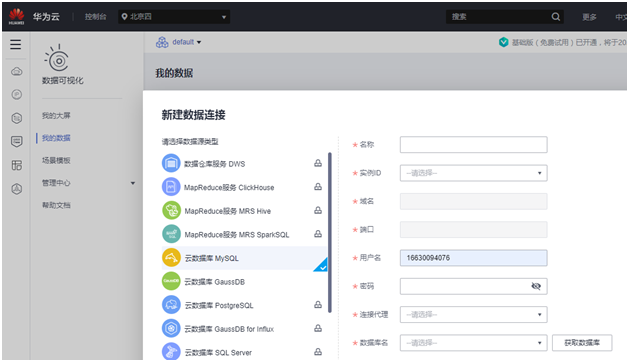This screenshot has width=629, height=362.
Task: Click the Huawei Cloud logo
Action: 16,16
